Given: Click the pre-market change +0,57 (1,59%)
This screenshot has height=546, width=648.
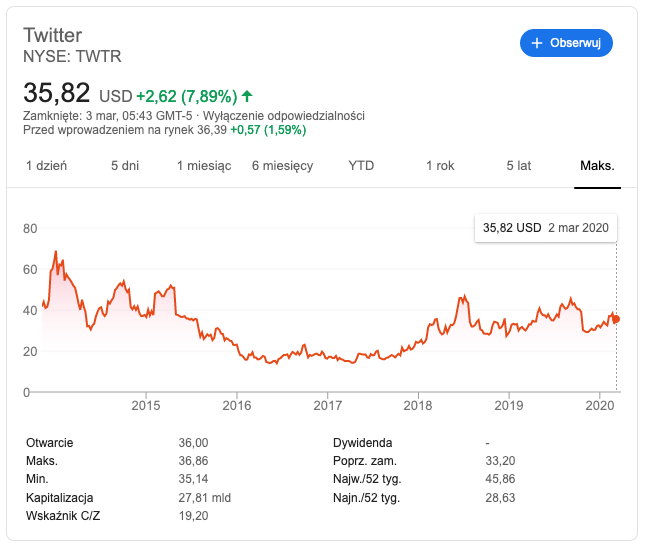Looking at the screenshot, I should [268, 130].
